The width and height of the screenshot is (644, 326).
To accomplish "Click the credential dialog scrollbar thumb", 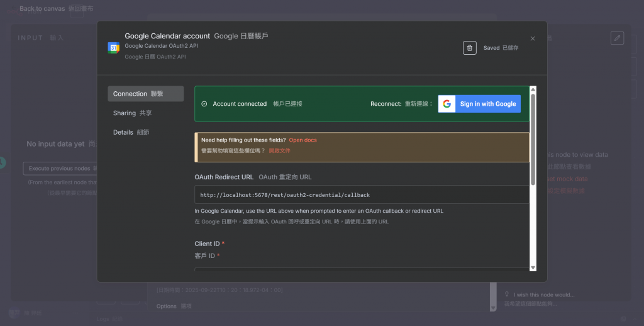I will [x=533, y=140].
